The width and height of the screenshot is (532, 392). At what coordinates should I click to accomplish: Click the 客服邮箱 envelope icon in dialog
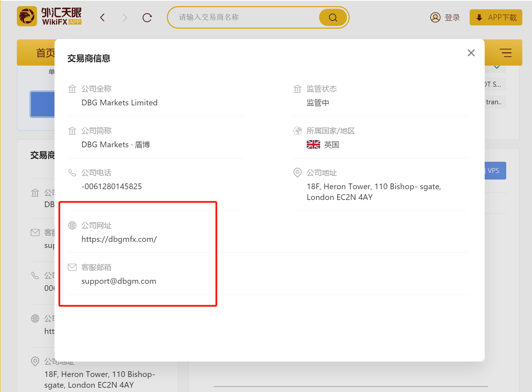coord(72,267)
